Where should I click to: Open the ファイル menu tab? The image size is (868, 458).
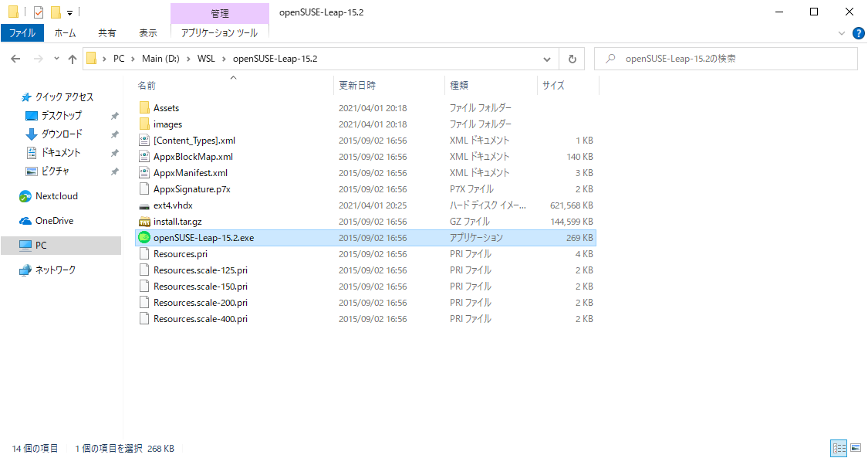point(22,33)
